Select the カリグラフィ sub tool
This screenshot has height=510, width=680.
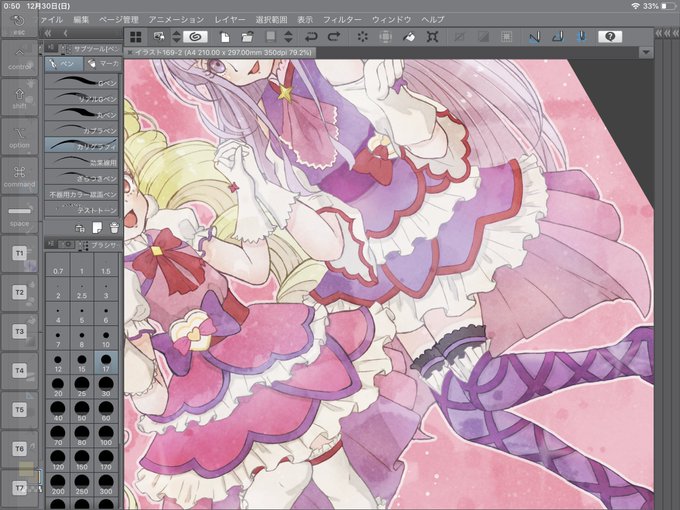pos(82,145)
